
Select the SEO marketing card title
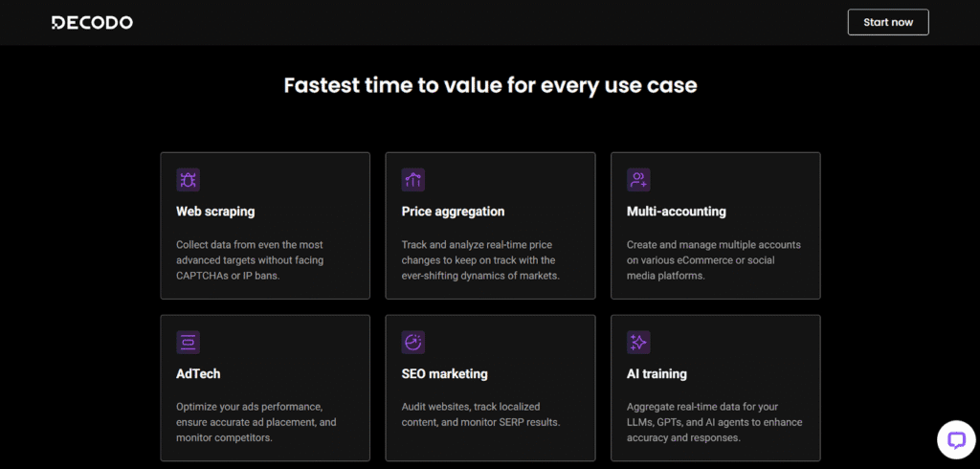tap(444, 374)
